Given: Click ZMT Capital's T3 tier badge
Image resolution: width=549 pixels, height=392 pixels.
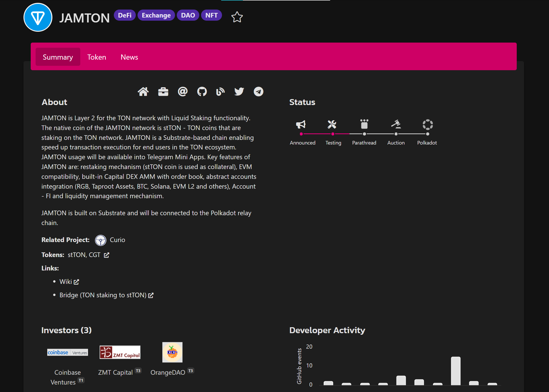Looking at the screenshot, I should pyautogui.click(x=138, y=371).
